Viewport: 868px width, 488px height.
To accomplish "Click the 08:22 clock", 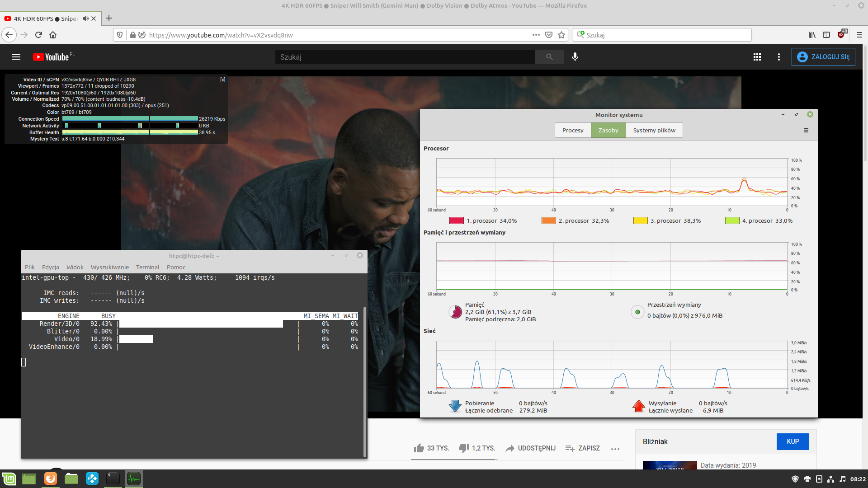I will 858,479.
